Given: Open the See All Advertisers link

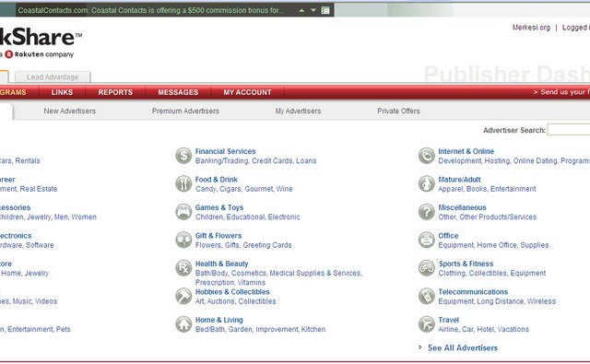Looking at the screenshot, I should [x=463, y=347].
